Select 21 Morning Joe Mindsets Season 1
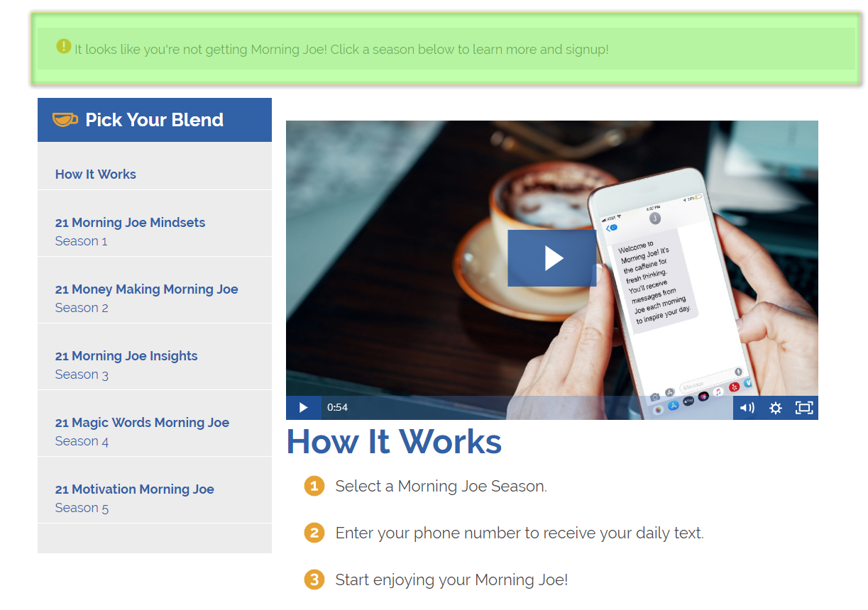 (155, 231)
